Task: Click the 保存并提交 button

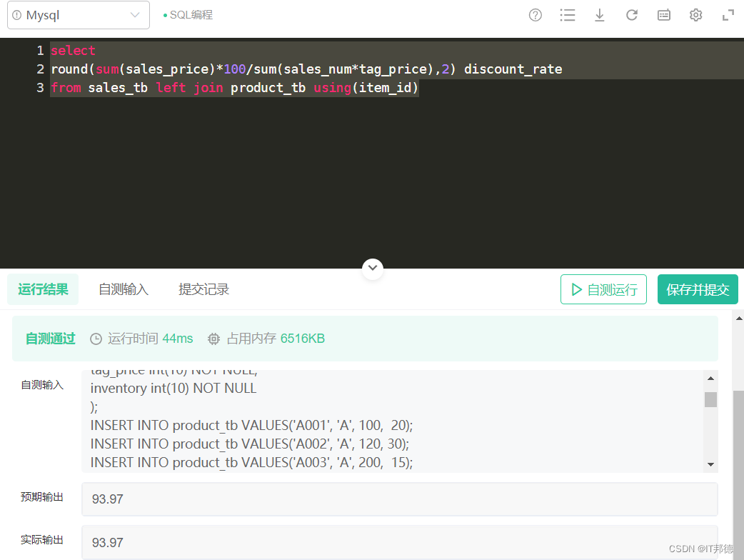Action: pyautogui.click(x=698, y=289)
